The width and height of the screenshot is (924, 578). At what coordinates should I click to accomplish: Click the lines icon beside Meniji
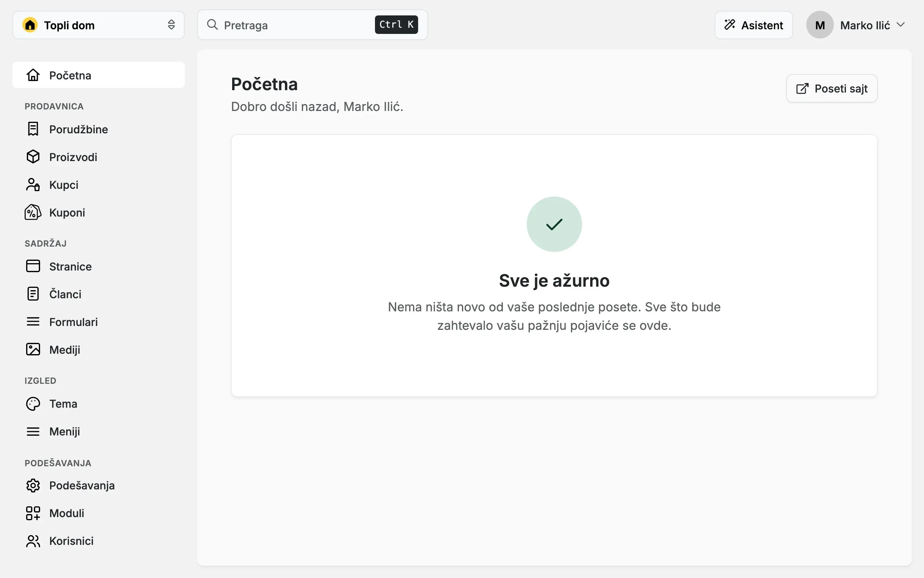click(x=33, y=431)
